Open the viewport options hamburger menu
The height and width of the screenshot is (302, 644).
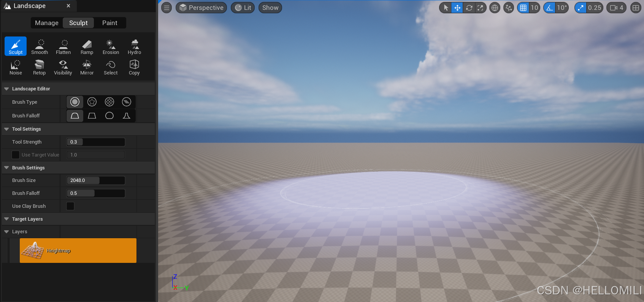click(167, 8)
